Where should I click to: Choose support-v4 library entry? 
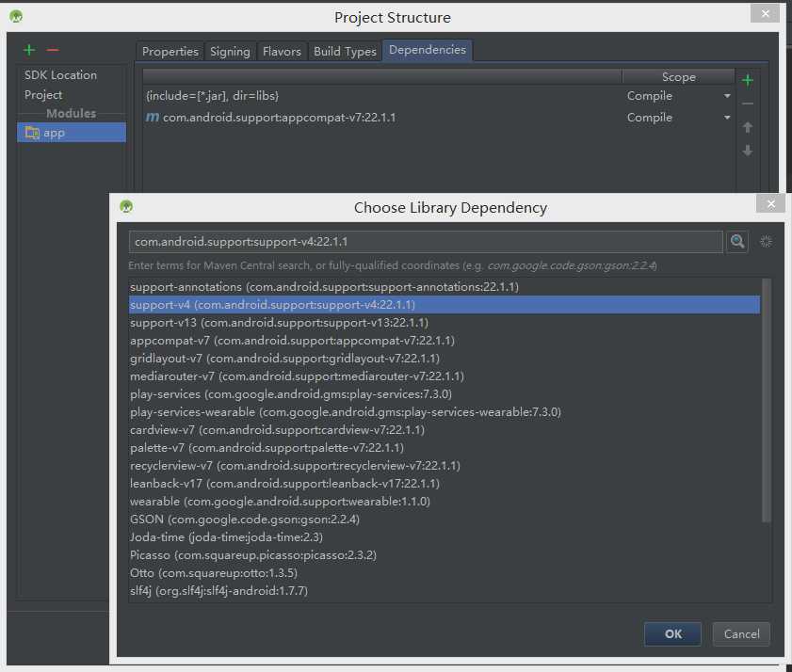coord(444,305)
